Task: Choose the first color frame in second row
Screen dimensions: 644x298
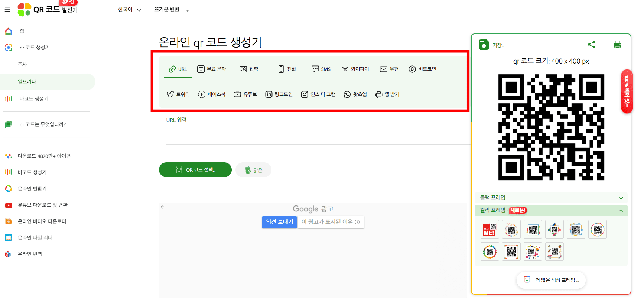Action: click(x=490, y=252)
